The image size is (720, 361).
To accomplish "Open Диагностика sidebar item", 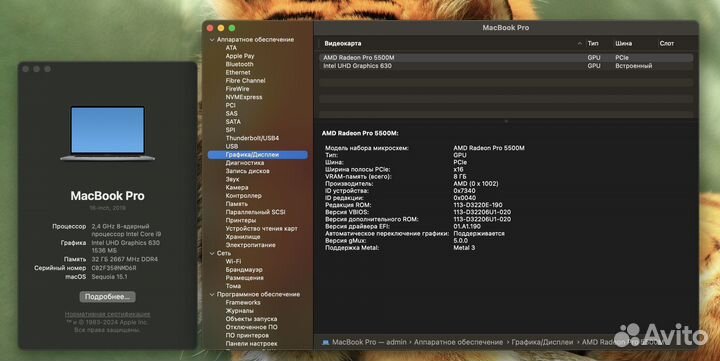I will (x=245, y=163).
